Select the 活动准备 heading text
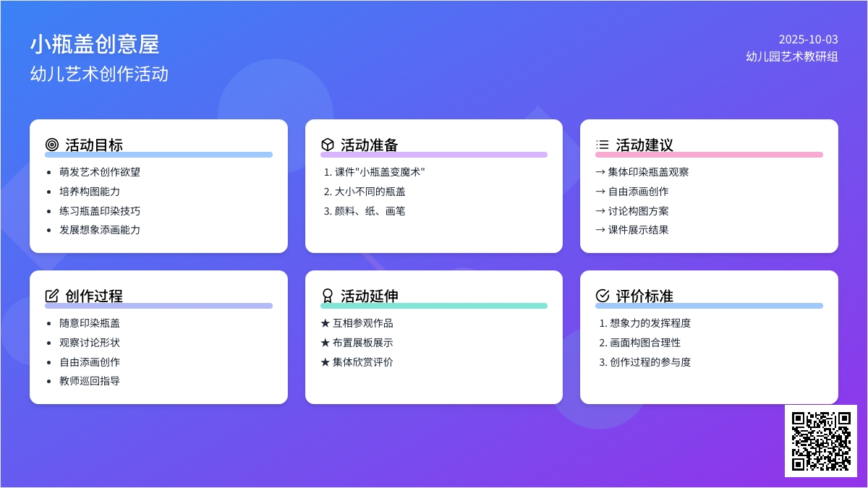This screenshot has height=488, width=868. pyautogui.click(x=369, y=145)
